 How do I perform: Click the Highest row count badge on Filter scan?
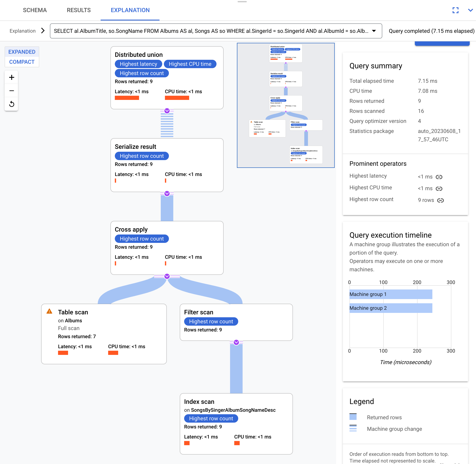(x=211, y=321)
